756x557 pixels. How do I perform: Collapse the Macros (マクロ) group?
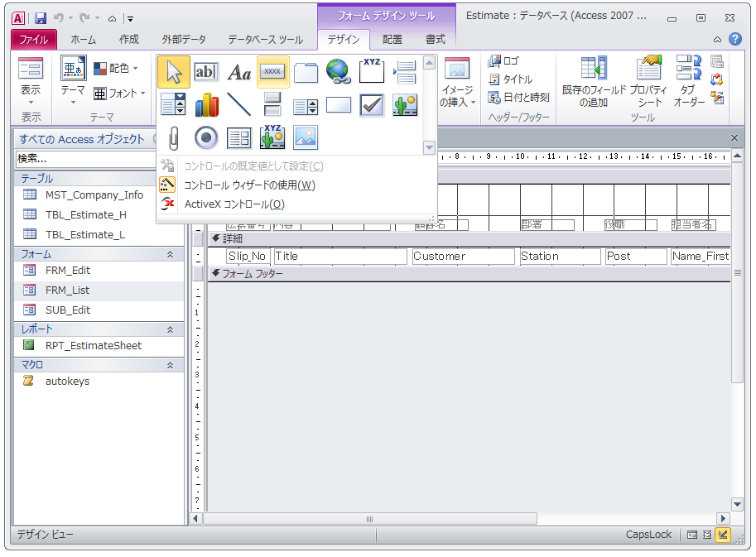pos(171,365)
